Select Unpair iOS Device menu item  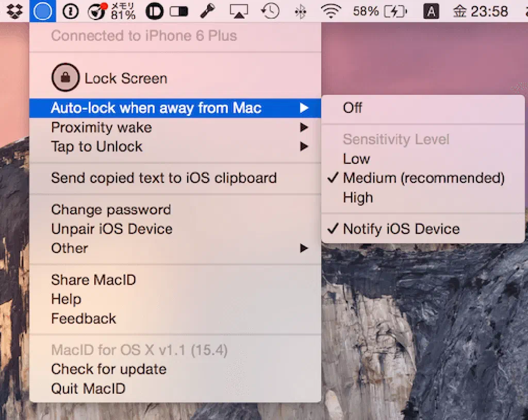(112, 229)
